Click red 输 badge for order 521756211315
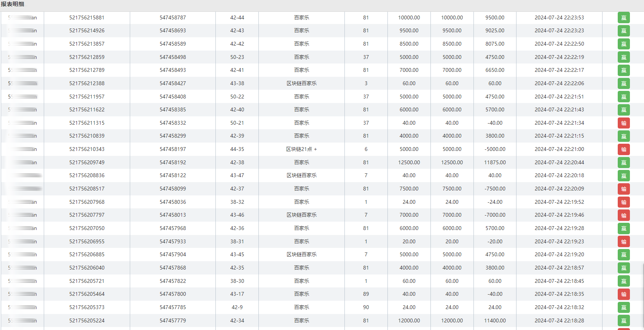The width and height of the screenshot is (644, 330). (x=623, y=123)
